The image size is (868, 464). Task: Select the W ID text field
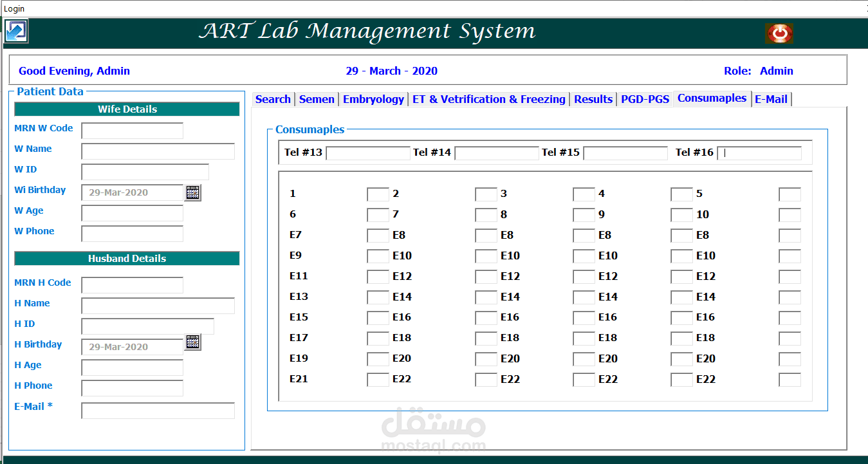pos(145,172)
